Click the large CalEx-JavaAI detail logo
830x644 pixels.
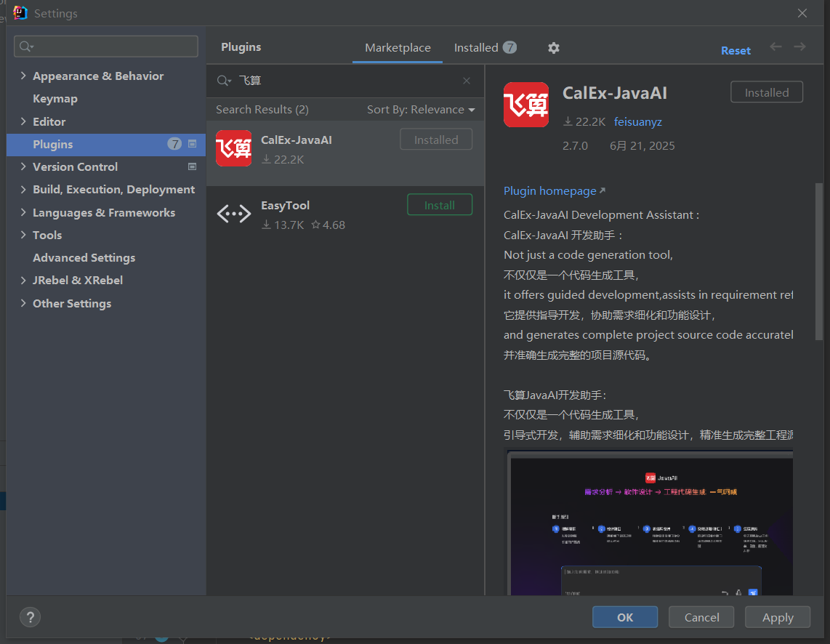[525, 105]
